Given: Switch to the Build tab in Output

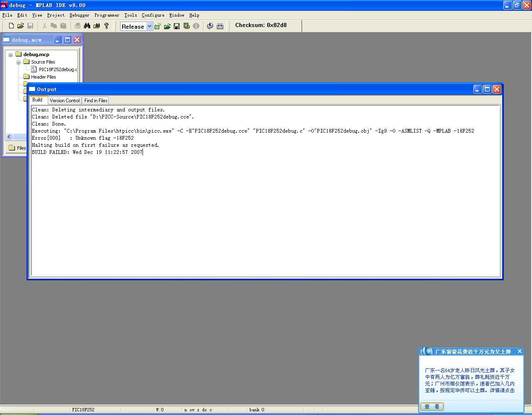Looking at the screenshot, I should tap(37, 100).
